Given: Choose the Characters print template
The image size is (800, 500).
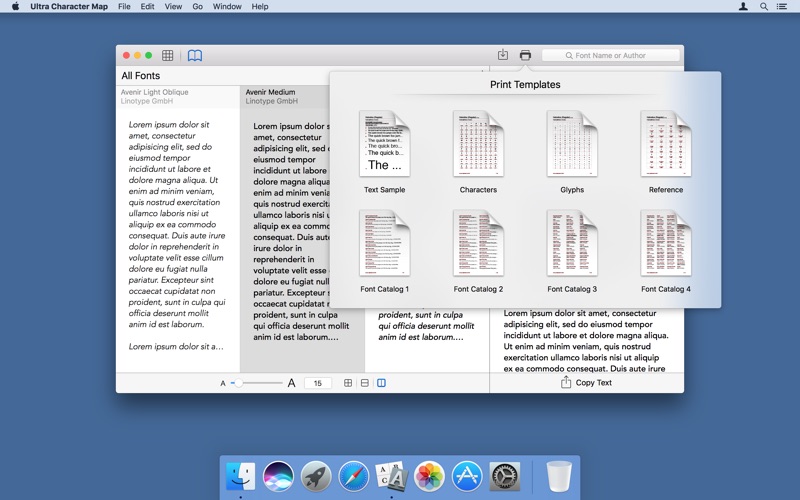Looking at the screenshot, I should (x=478, y=152).
